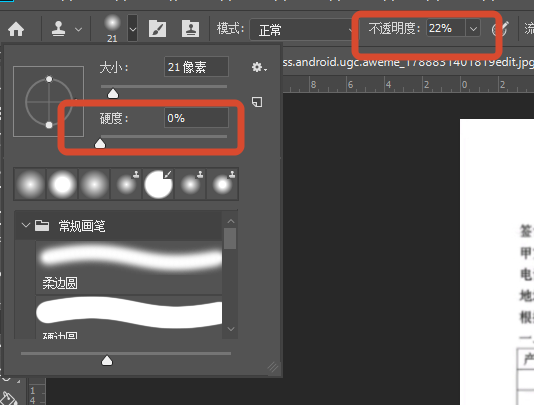534x405 pixels.
Task: Click the 大小 pixel size field
Action: click(196, 67)
